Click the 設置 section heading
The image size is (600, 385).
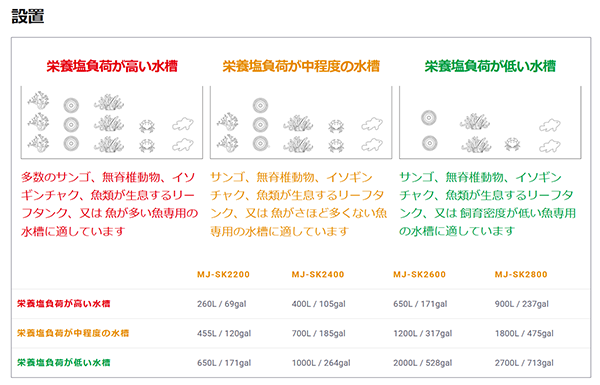28,16
